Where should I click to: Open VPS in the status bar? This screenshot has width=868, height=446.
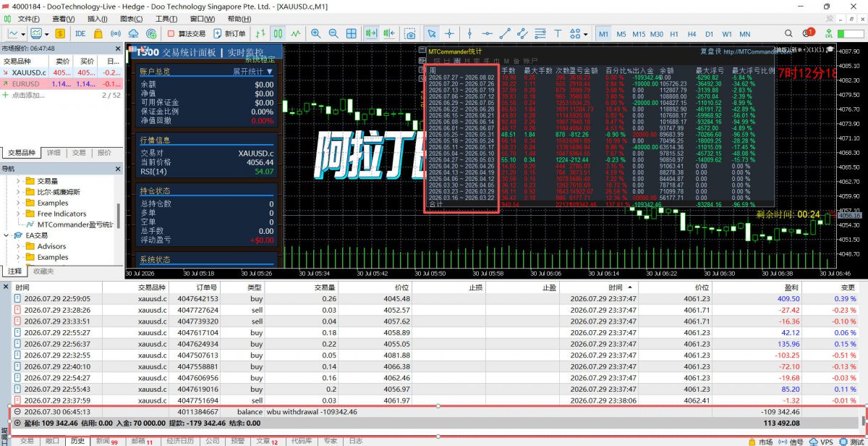click(822, 441)
